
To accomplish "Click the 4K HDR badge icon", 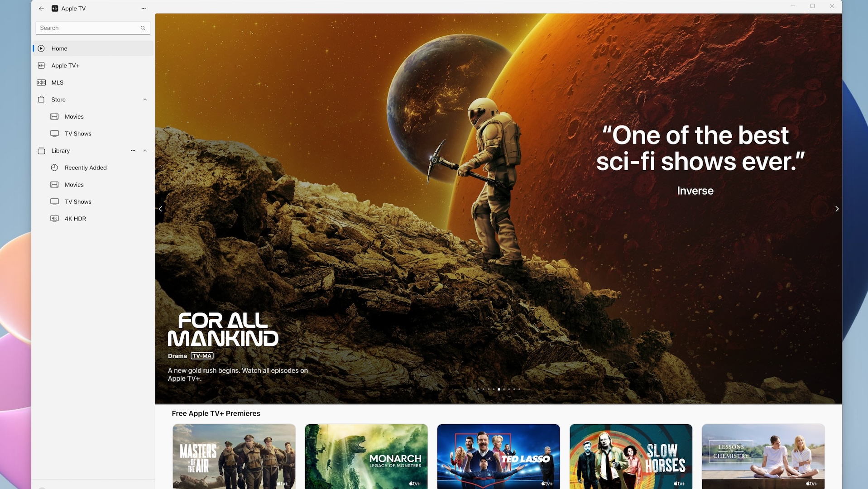I will coord(54,219).
